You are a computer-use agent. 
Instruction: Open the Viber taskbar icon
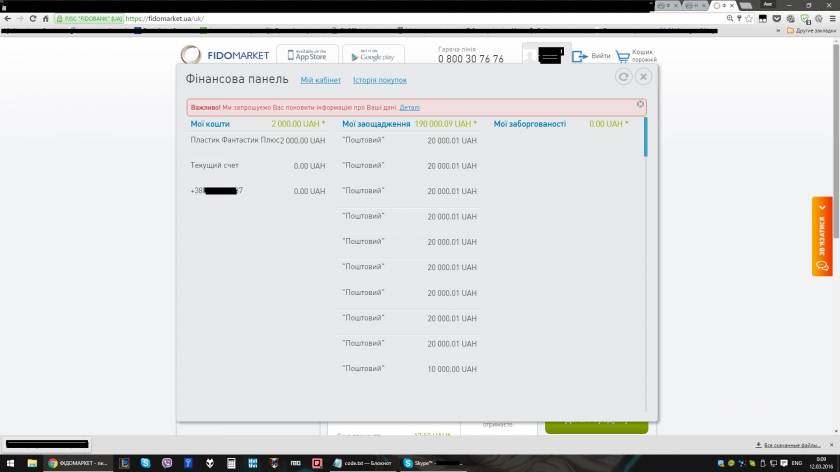pyautogui.click(x=167, y=463)
